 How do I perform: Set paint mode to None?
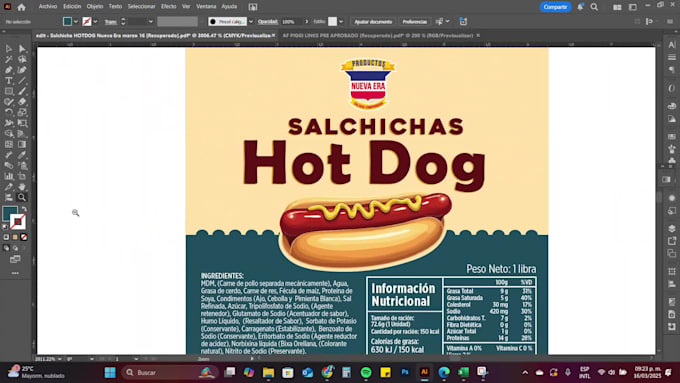coord(24,237)
